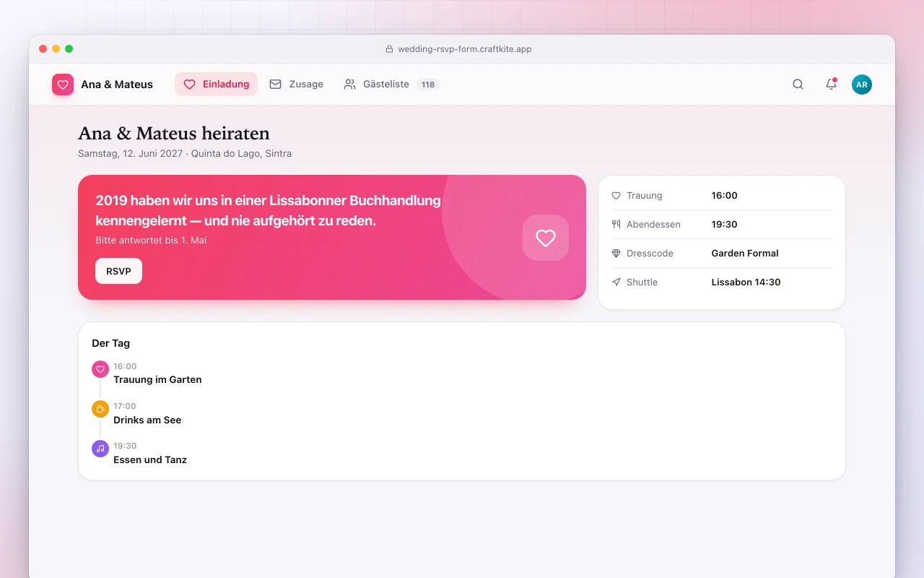Click the 'Shuttle' label
The height and width of the screenshot is (578, 924).
[x=642, y=282]
